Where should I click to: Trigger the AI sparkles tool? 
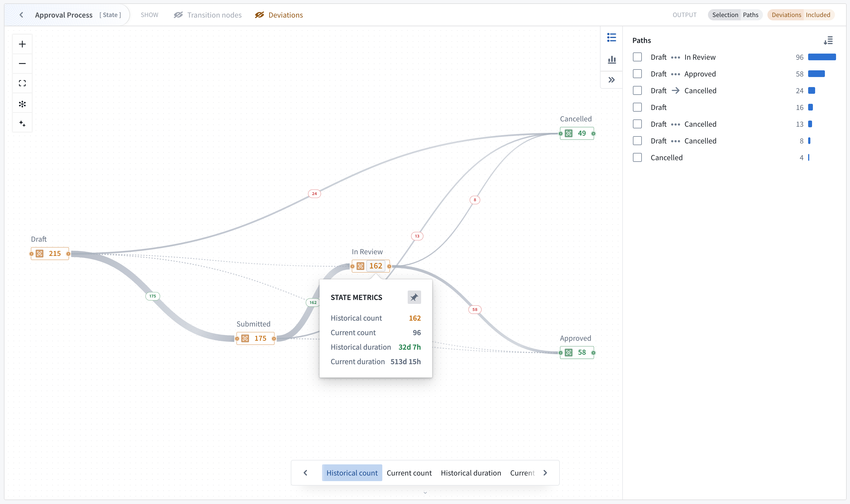(x=22, y=123)
